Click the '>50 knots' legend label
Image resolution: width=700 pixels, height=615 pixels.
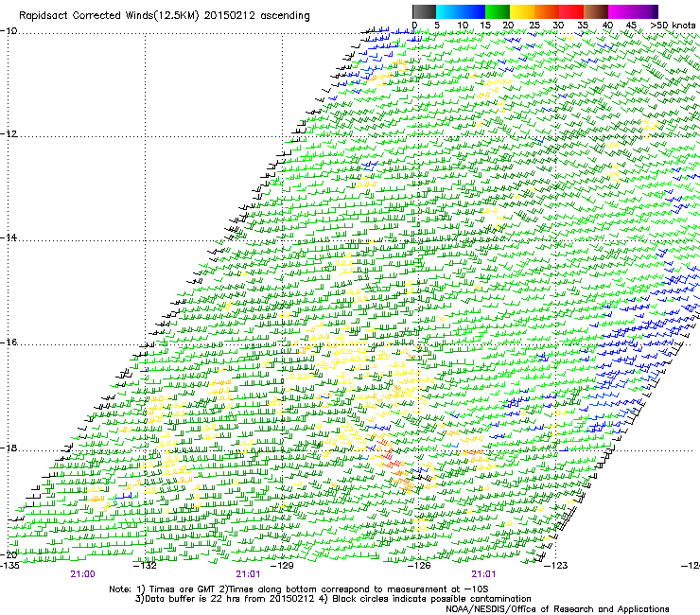[x=673, y=26]
